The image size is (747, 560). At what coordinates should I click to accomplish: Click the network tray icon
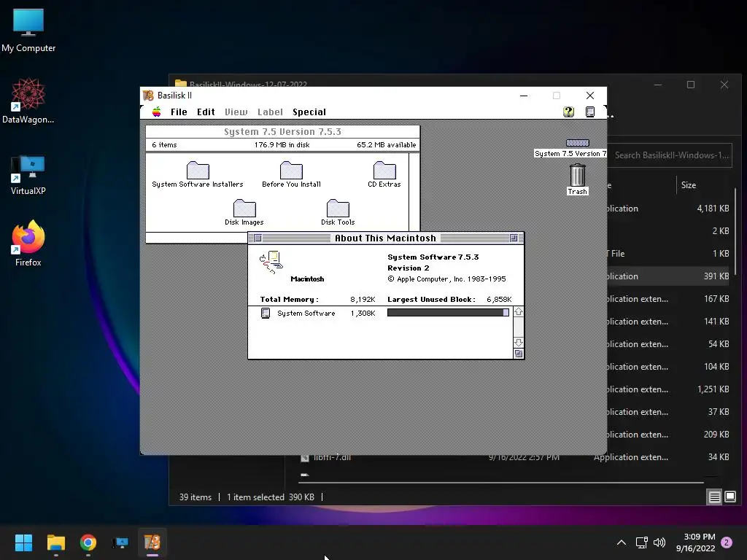(x=641, y=542)
